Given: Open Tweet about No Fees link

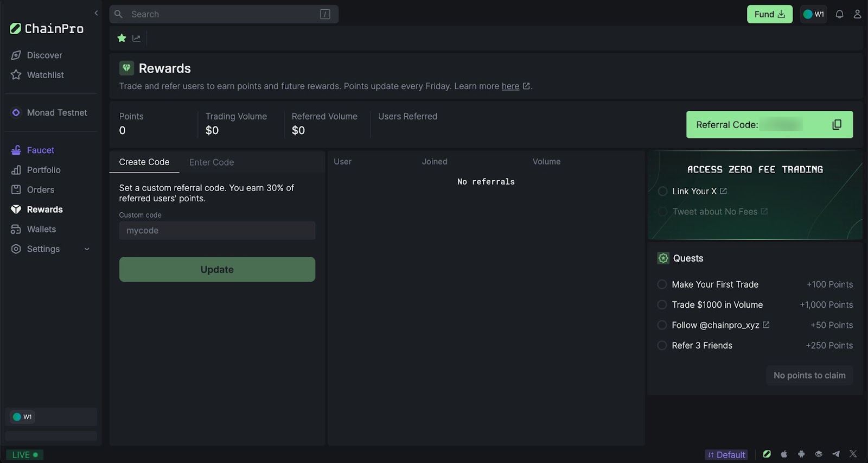Looking at the screenshot, I should [x=764, y=211].
